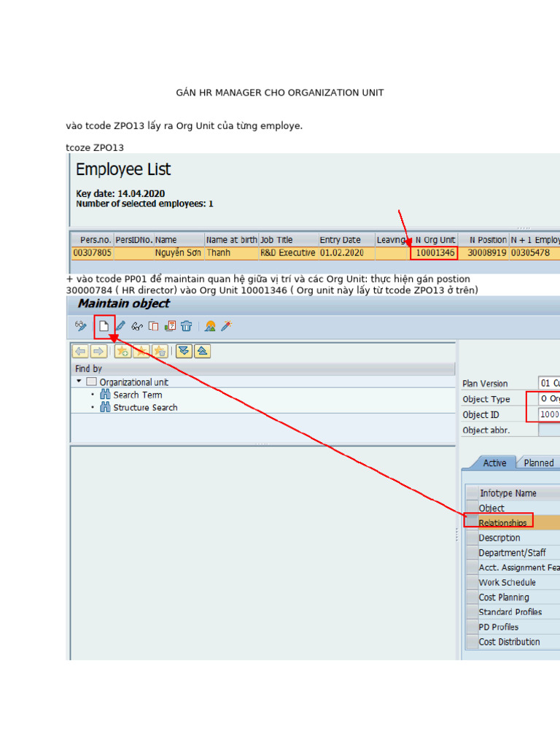Click the Create infotype (blank page) icon
The height and width of the screenshot is (747, 560).
pos(104,326)
